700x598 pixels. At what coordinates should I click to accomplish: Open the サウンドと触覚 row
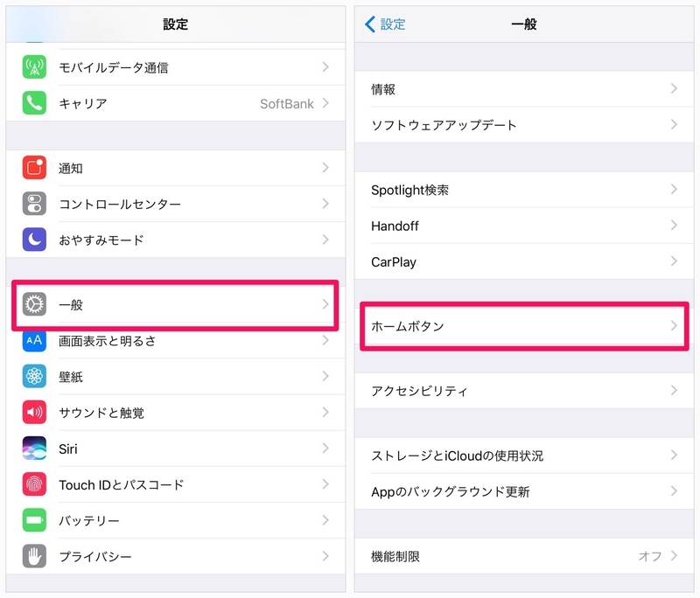pos(176,413)
